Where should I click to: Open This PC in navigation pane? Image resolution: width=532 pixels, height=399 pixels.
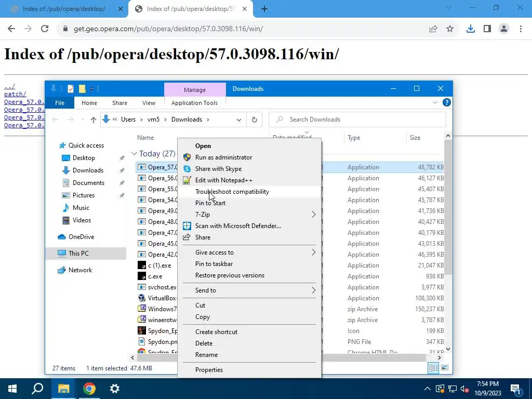[x=86, y=254]
